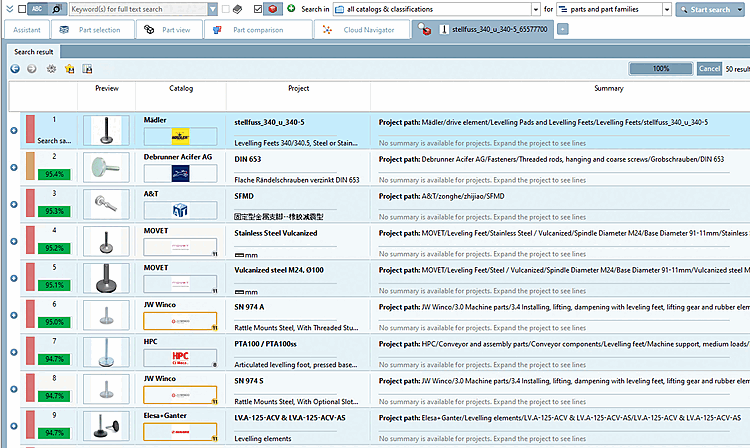This screenshot has width=750, height=448.
Task: Click the MOVET logo for Stainless Steel Vulcanized
Action: pos(180,247)
